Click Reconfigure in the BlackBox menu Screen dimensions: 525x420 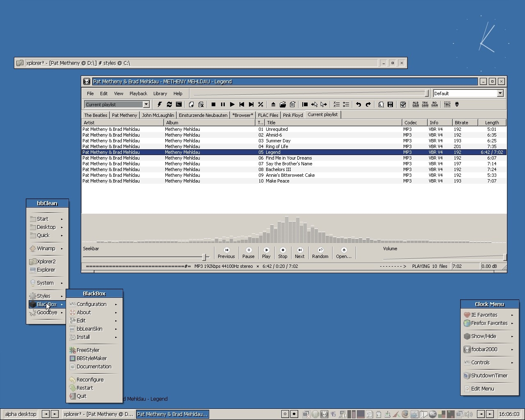tap(94, 380)
